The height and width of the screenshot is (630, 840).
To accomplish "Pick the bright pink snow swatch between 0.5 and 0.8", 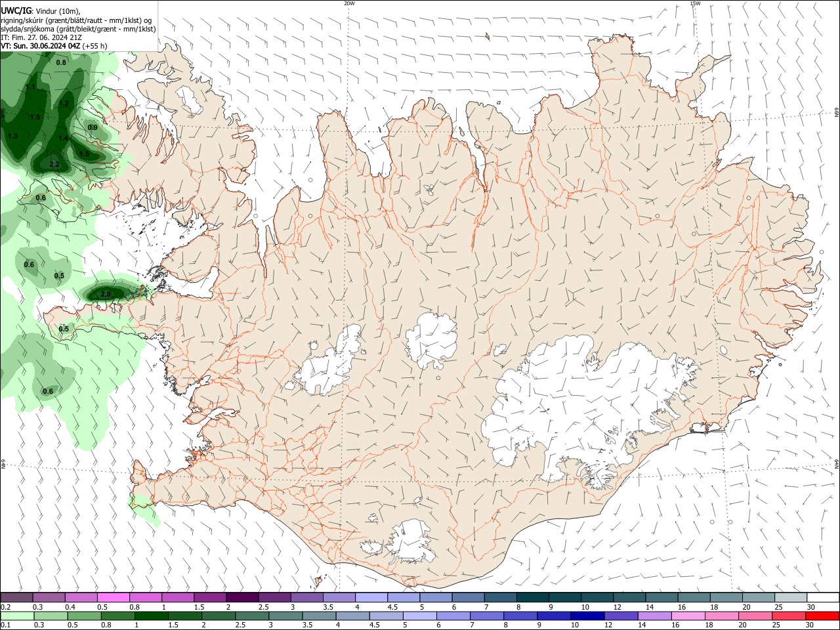I will click(x=114, y=598).
